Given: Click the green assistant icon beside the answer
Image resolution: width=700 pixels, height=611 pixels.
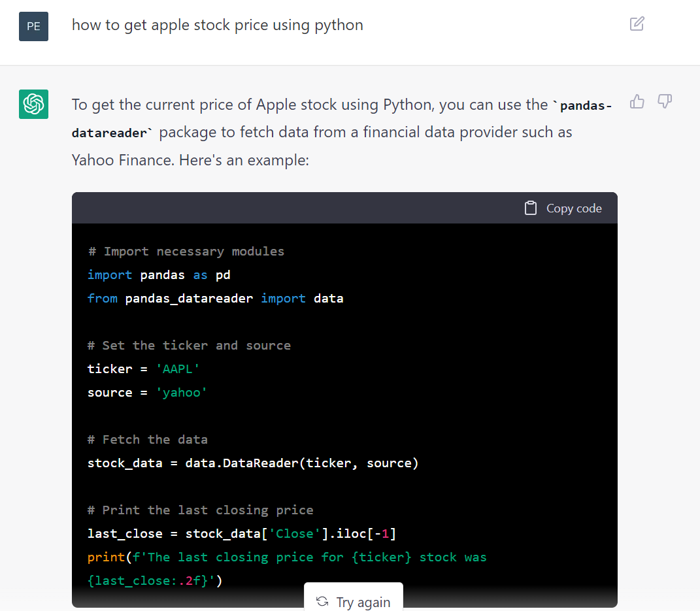Looking at the screenshot, I should (x=33, y=104).
